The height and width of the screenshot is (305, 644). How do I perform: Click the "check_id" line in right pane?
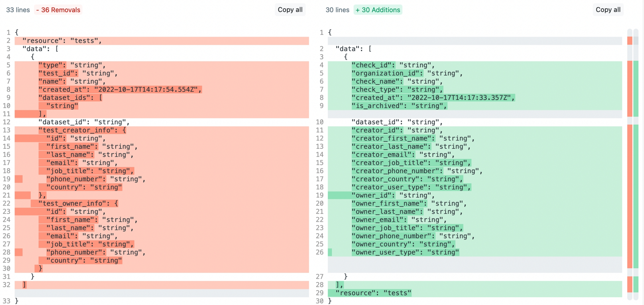click(x=393, y=65)
